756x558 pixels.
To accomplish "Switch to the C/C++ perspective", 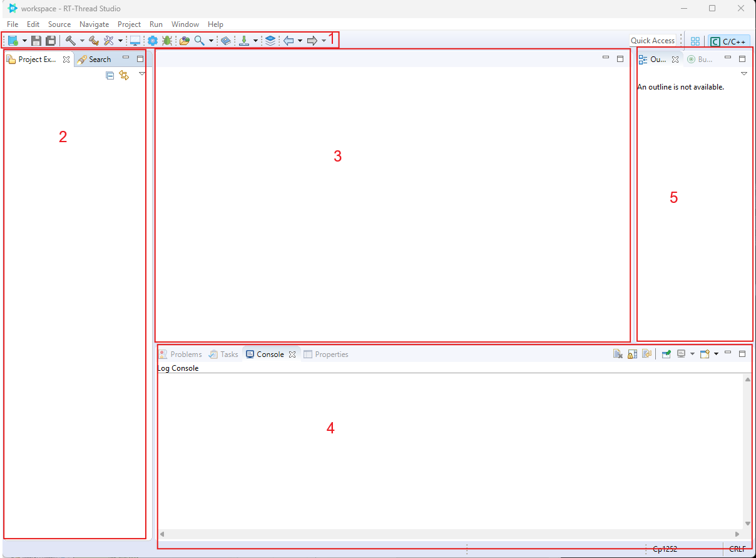I will [728, 41].
